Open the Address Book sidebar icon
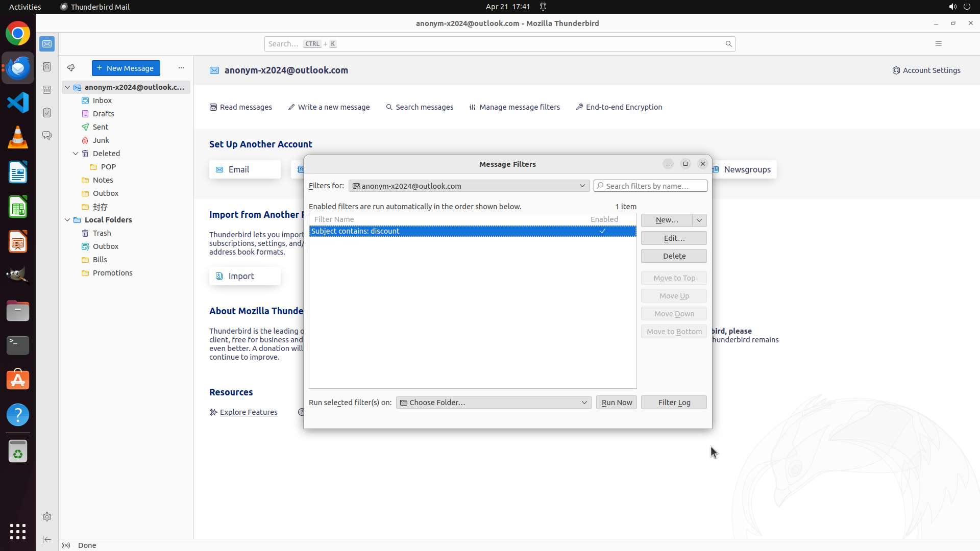 [47, 67]
